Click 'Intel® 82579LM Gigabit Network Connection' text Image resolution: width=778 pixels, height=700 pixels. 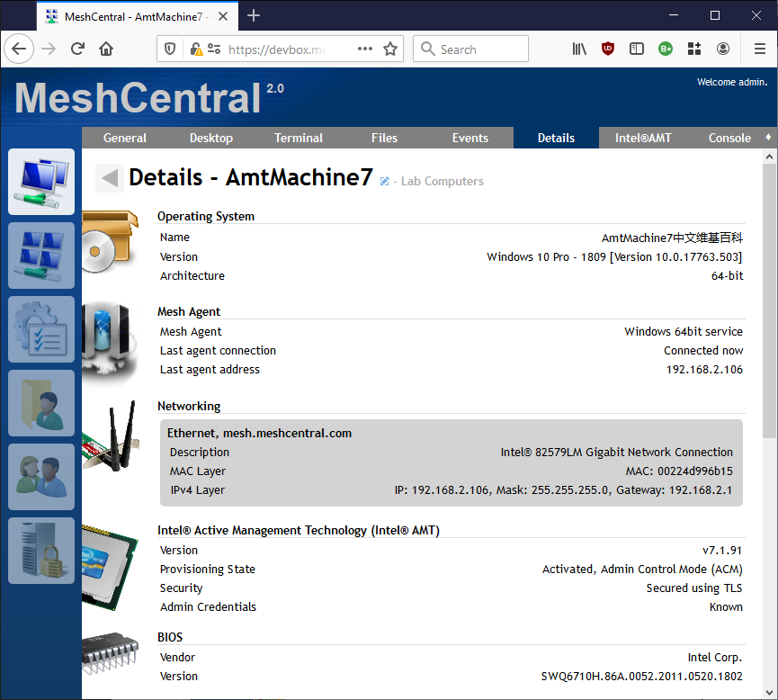616,453
